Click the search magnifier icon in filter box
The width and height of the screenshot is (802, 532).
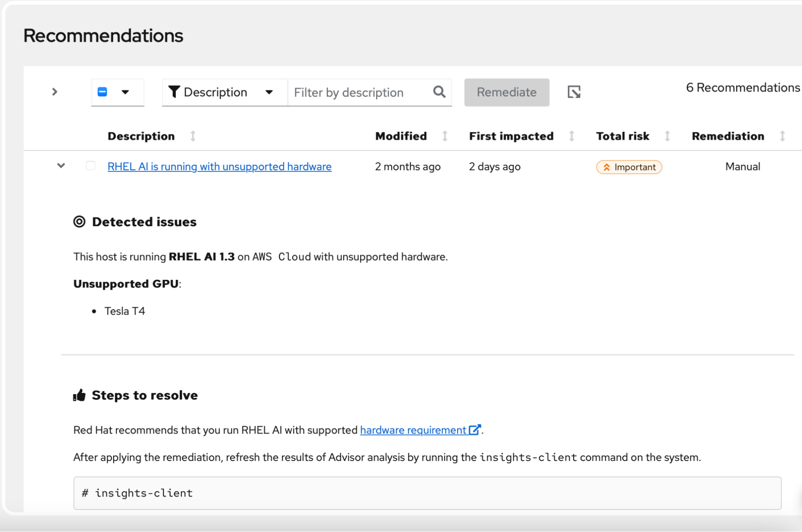tap(439, 92)
